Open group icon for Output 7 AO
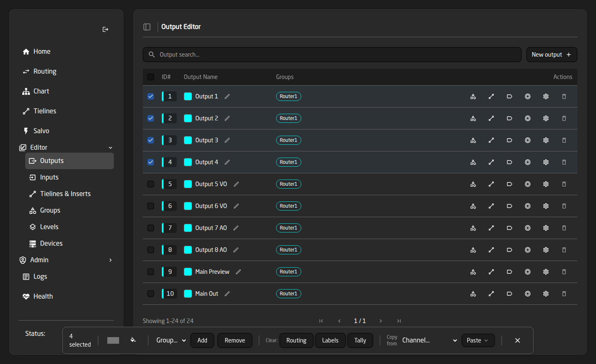 tap(473, 228)
